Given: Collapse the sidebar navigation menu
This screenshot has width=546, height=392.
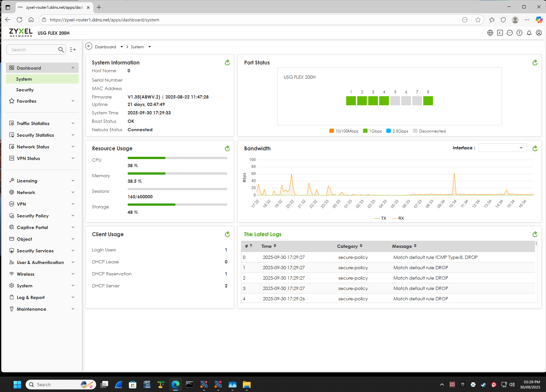Looking at the screenshot, I should point(73,50).
